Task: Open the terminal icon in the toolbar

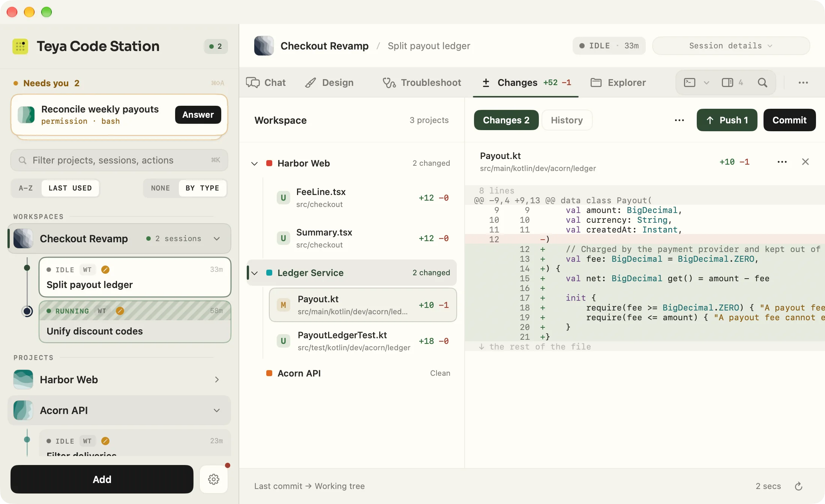Action: 690,82
